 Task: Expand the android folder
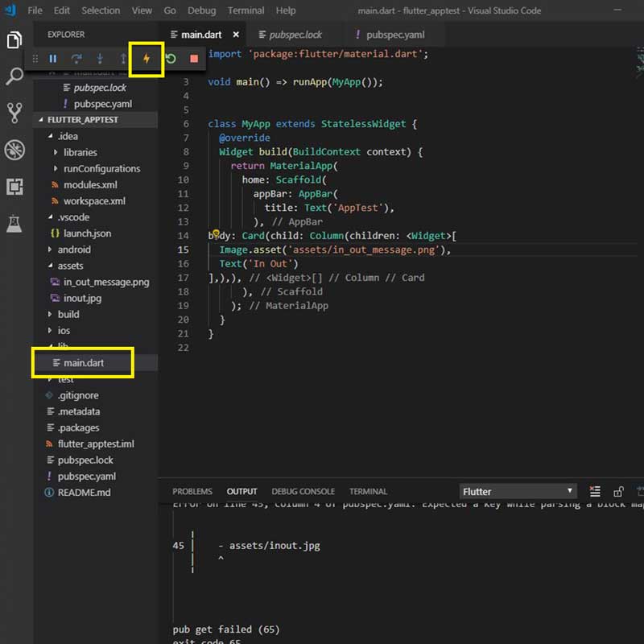(73, 250)
